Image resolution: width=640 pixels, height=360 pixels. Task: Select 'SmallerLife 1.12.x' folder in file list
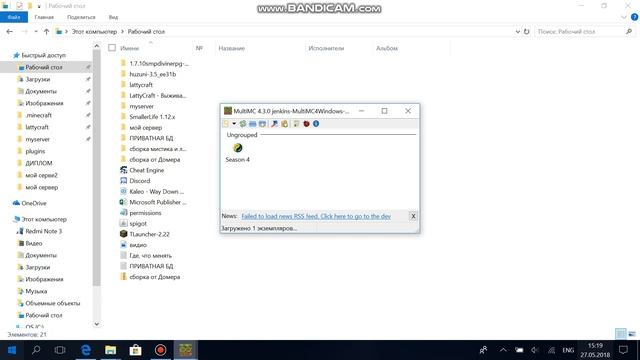point(152,117)
